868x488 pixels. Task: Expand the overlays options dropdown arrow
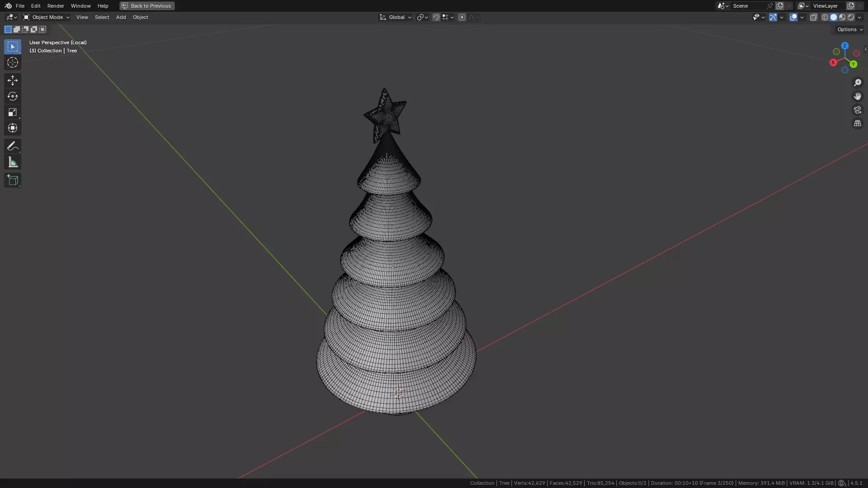tap(802, 17)
